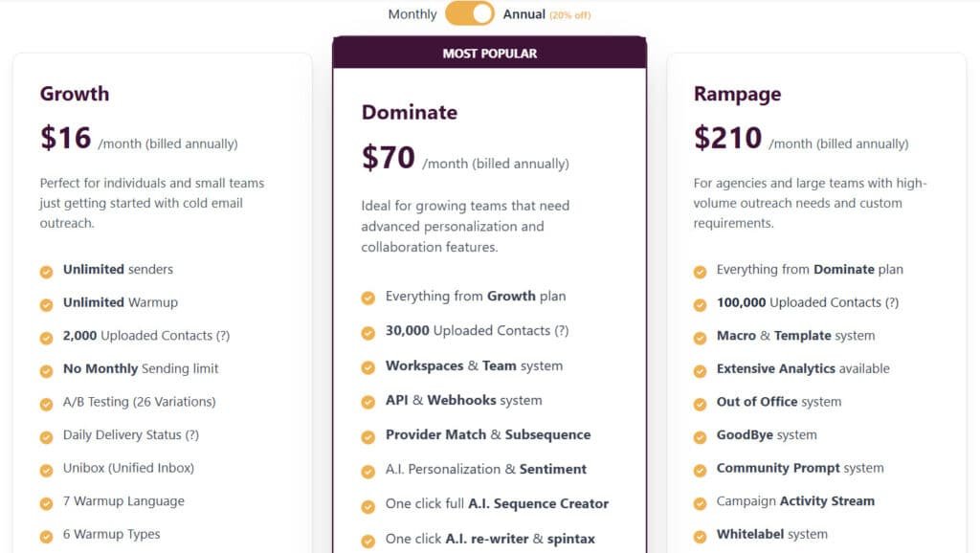Viewport: 980px width, 553px height.
Task: Click checkmark next to "Everything from Growth plan"
Action: tap(367, 297)
